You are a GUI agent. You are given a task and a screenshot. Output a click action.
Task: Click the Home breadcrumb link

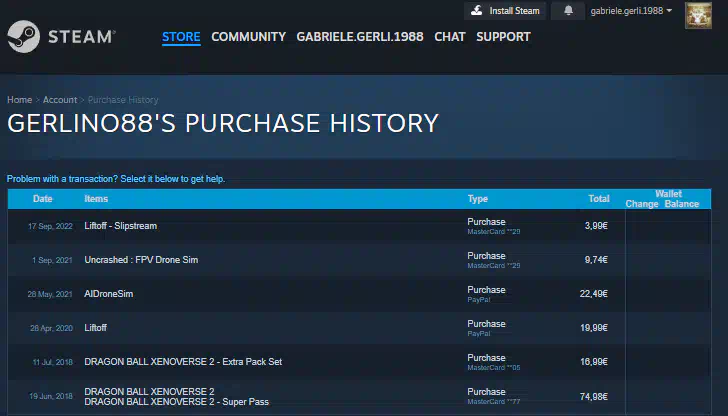point(20,100)
